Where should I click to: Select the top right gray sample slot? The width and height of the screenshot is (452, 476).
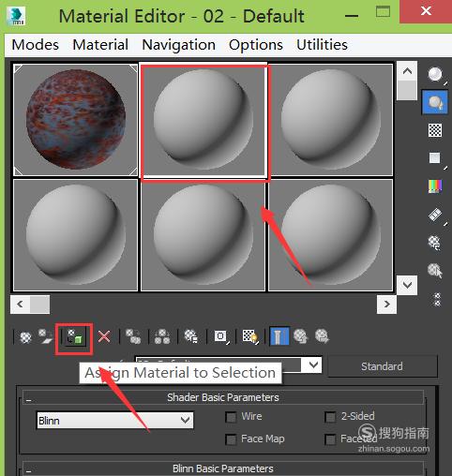click(330, 120)
